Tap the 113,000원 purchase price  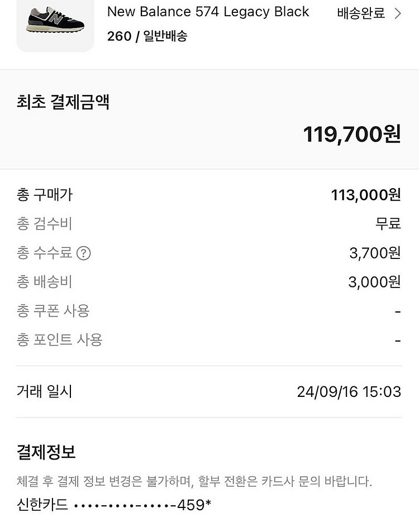[366, 195]
